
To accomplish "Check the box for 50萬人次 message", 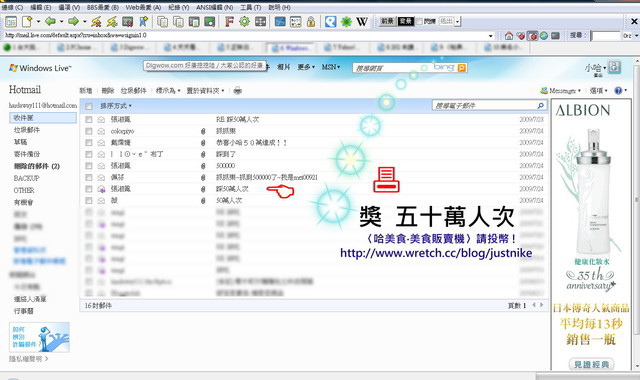I will tap(89, 200).
